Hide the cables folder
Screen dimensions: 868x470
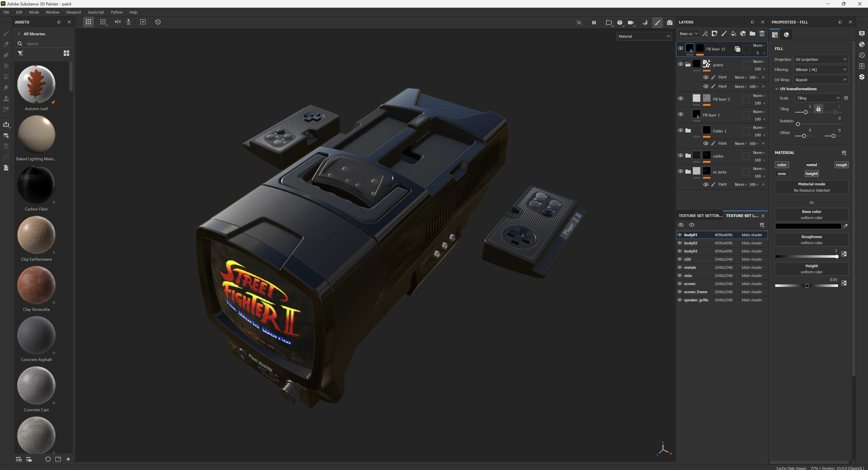[x=681, y=155]
